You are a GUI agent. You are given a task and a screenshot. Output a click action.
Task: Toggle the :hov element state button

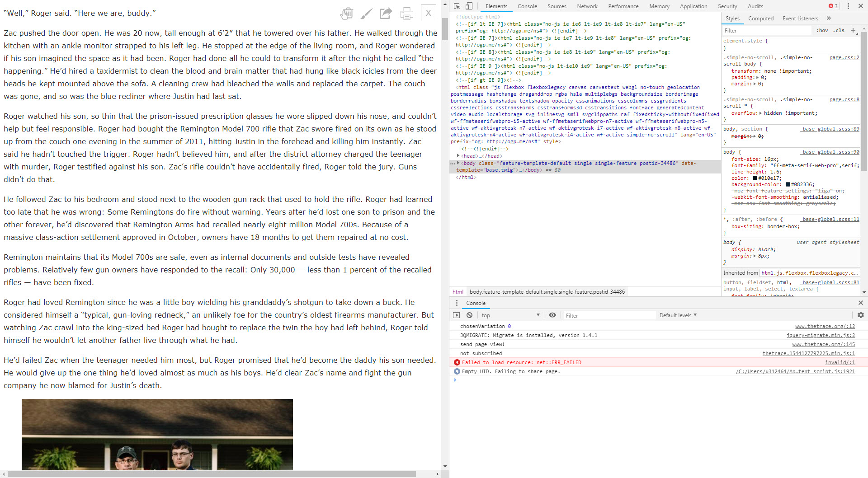click(822, 31)
